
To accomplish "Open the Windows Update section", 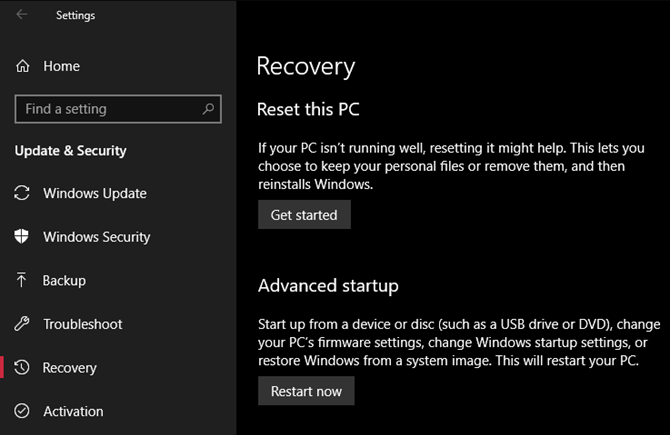I will (95, 193).
